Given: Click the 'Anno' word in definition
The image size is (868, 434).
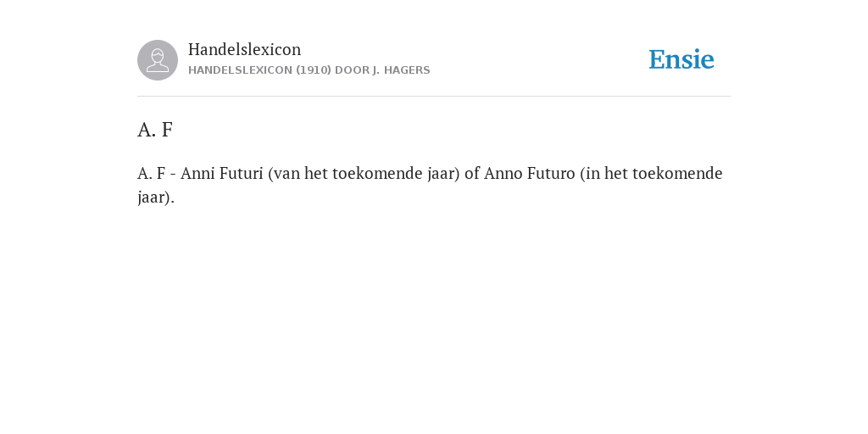Looking at the screenshot, I should click(x=504, y=173).
